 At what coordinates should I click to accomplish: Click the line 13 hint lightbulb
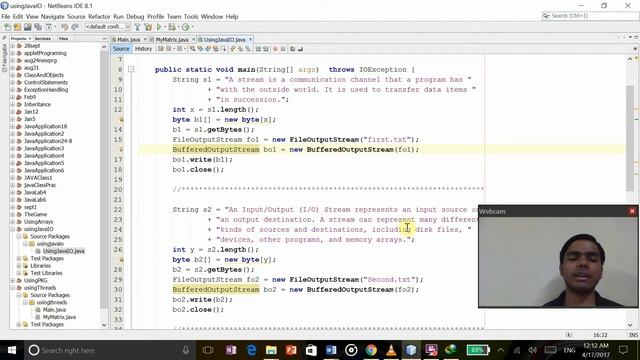[x=121, y=120]
